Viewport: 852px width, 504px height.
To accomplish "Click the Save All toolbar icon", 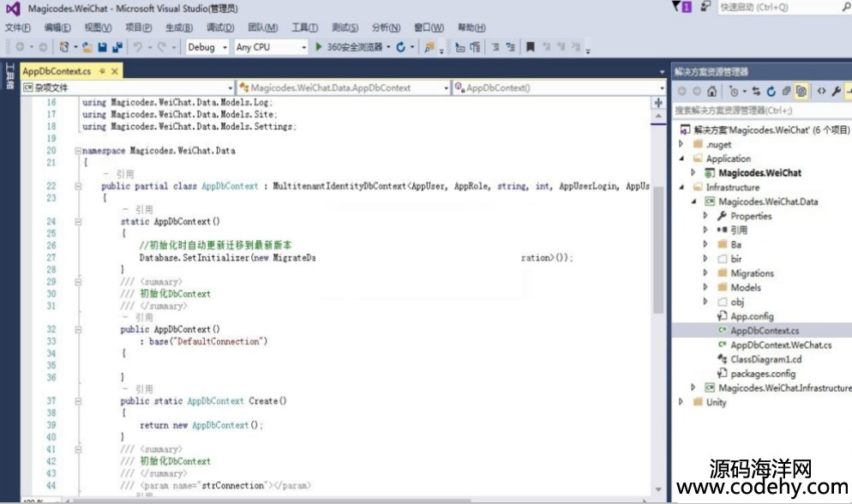I will tap(117, 47).
